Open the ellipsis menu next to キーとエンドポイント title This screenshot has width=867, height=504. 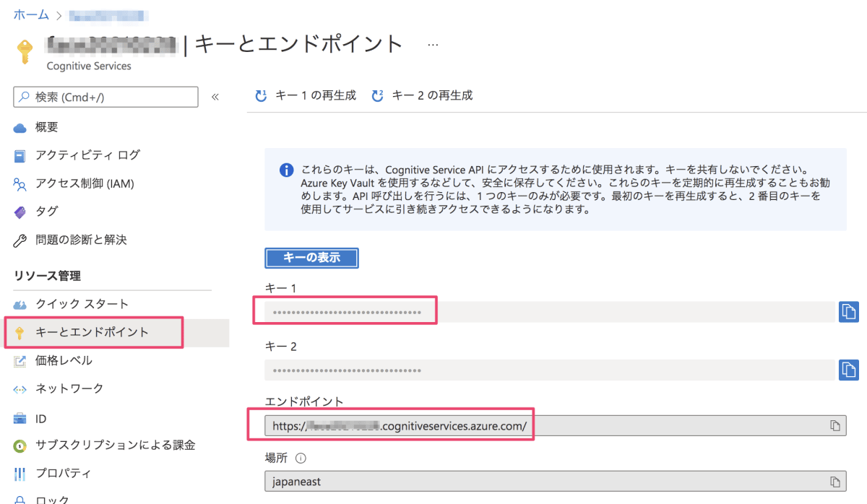pos(433,45)
